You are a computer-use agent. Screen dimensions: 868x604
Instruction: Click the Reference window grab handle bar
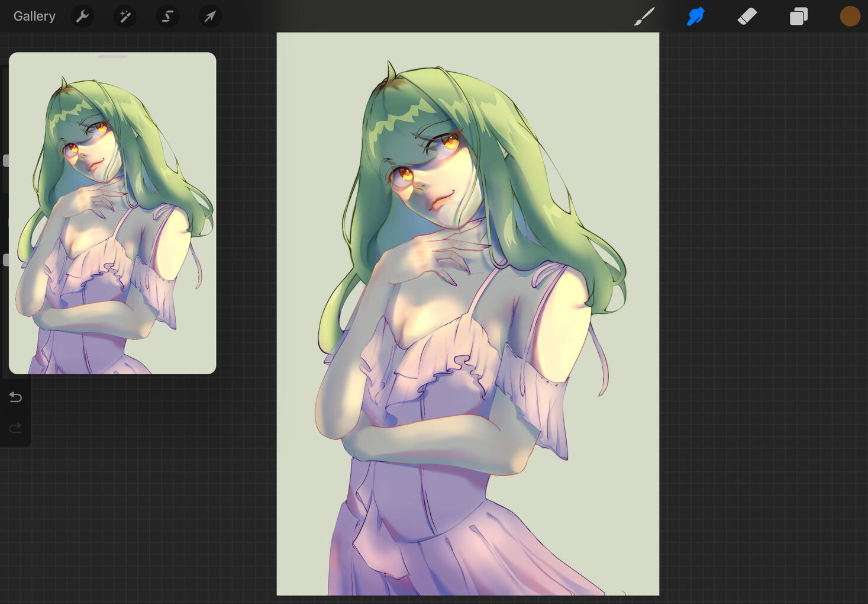tap(112, 57)
